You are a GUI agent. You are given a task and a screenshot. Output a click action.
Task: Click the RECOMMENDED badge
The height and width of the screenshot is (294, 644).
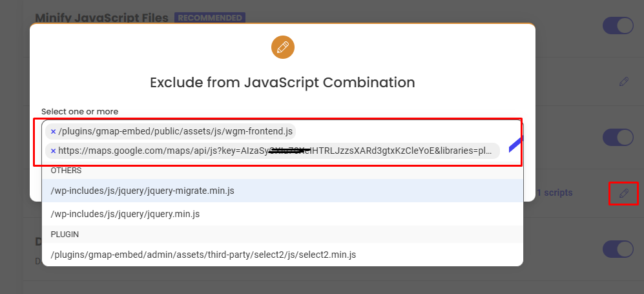(x=210, y=17)
